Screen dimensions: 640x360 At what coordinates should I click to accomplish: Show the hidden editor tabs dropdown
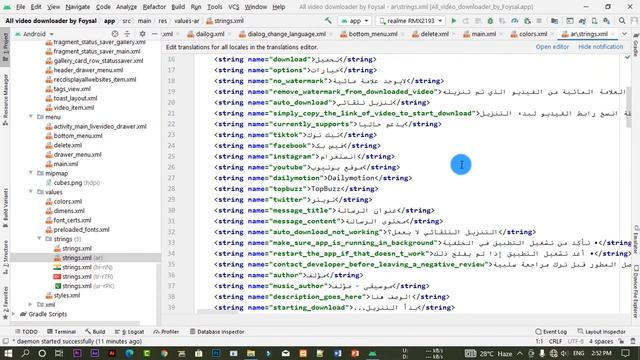(x=624, y=34)
